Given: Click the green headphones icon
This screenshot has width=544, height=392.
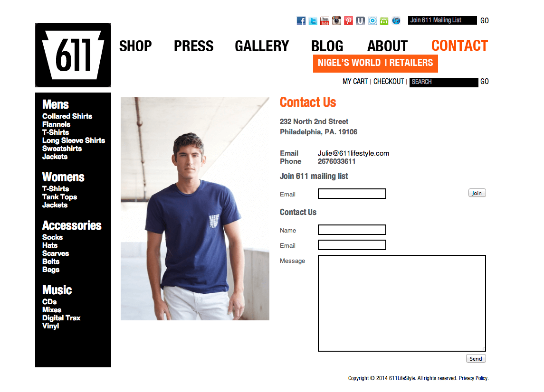Looking at the screenshot, I should pos(384,21).
